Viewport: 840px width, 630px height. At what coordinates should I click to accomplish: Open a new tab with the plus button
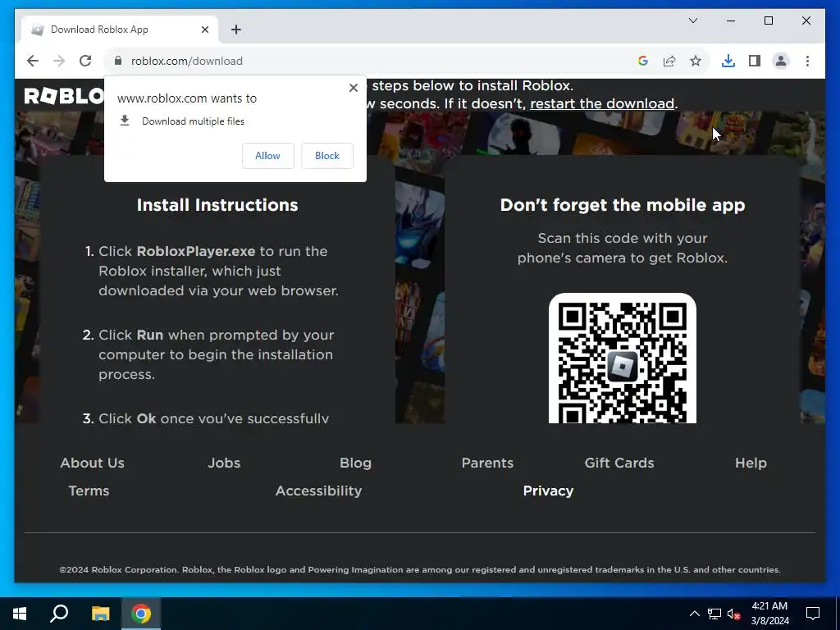pos(236,30)
